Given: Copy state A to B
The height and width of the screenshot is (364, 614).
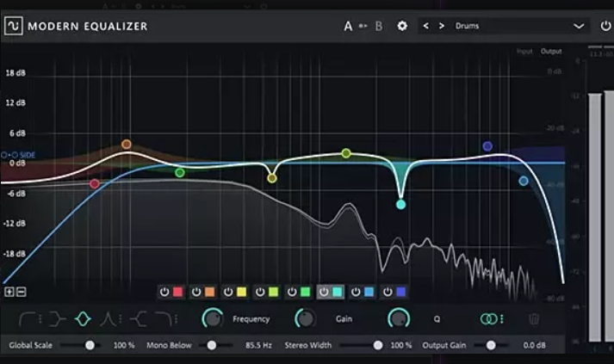Looking at the screenshot, I should click(363, 26).
